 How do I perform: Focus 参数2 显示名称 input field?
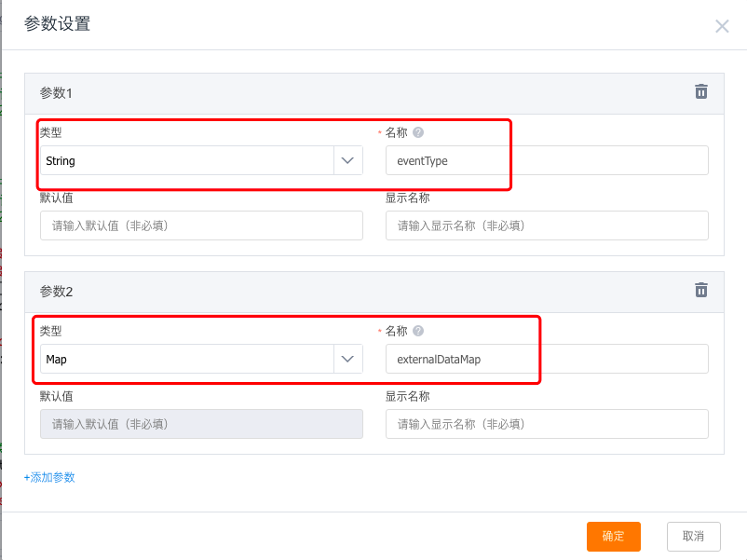[x=547, y=424]
